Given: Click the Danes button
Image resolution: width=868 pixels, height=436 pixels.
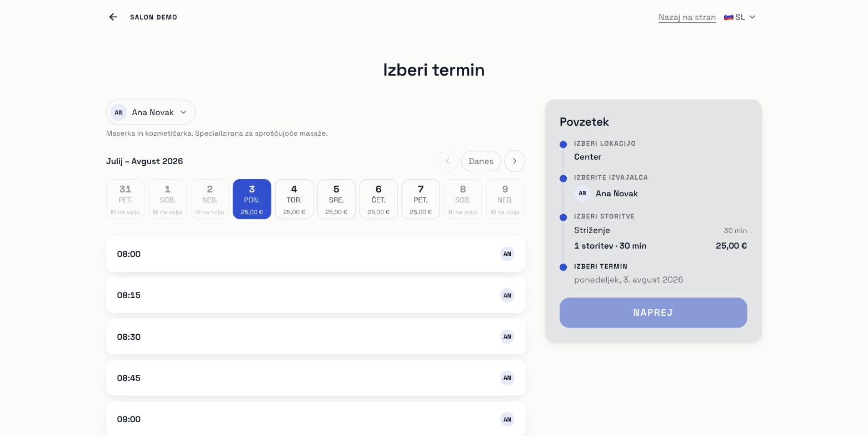Looking at the screenshot, I should (481, 161).
